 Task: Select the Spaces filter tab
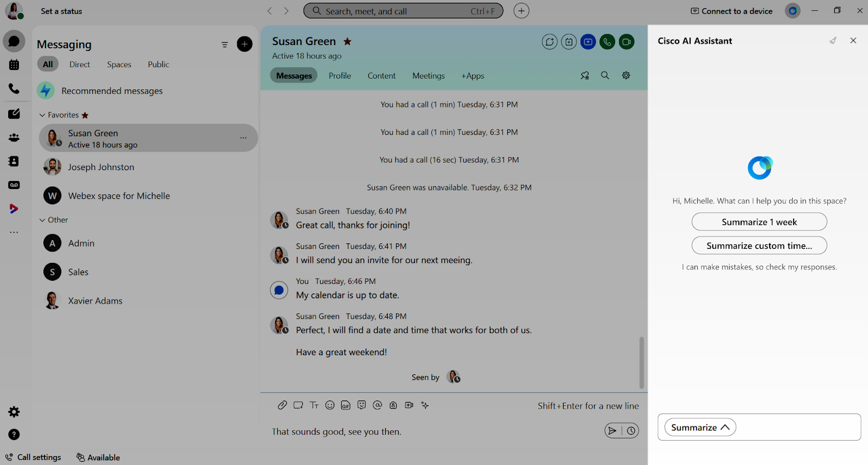coord(119,64)
